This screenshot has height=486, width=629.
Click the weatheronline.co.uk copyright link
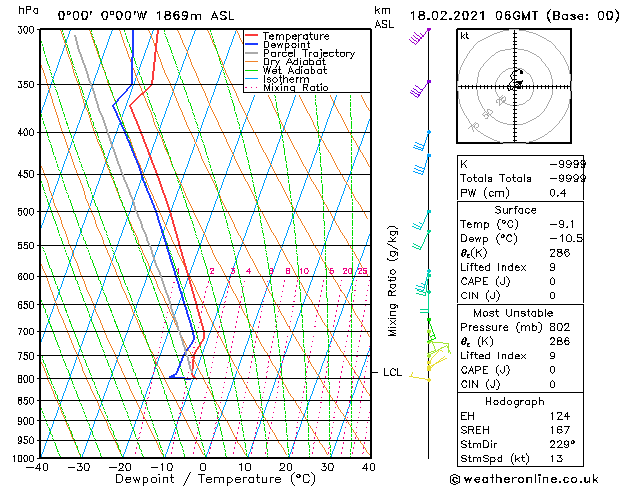click(524, 479)
